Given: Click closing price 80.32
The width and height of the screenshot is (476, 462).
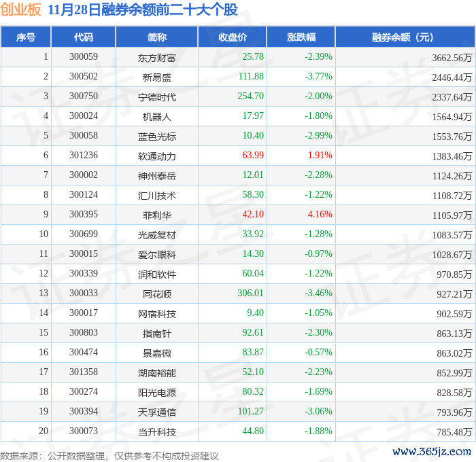Looking at the screenshot, I should click(253, 391).
